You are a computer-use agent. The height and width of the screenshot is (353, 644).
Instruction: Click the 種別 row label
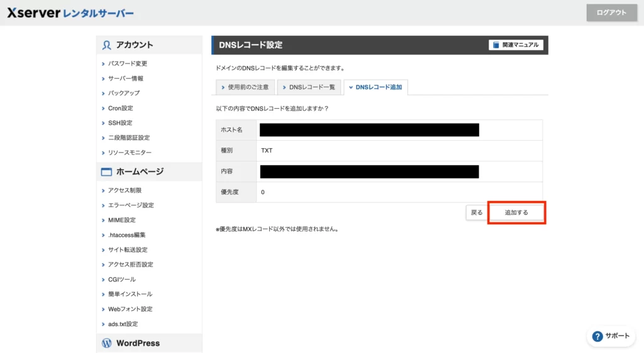point(226,151)
